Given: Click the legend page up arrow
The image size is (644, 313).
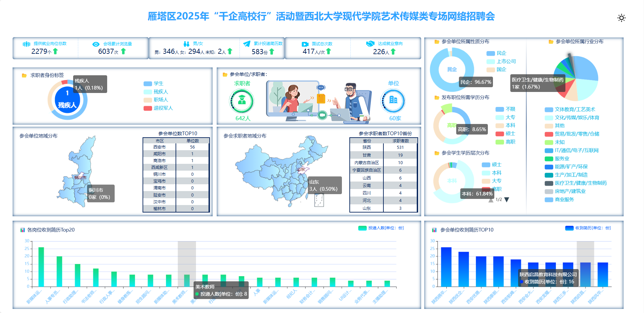Looking at the screenshot, I should coord(491,200).
